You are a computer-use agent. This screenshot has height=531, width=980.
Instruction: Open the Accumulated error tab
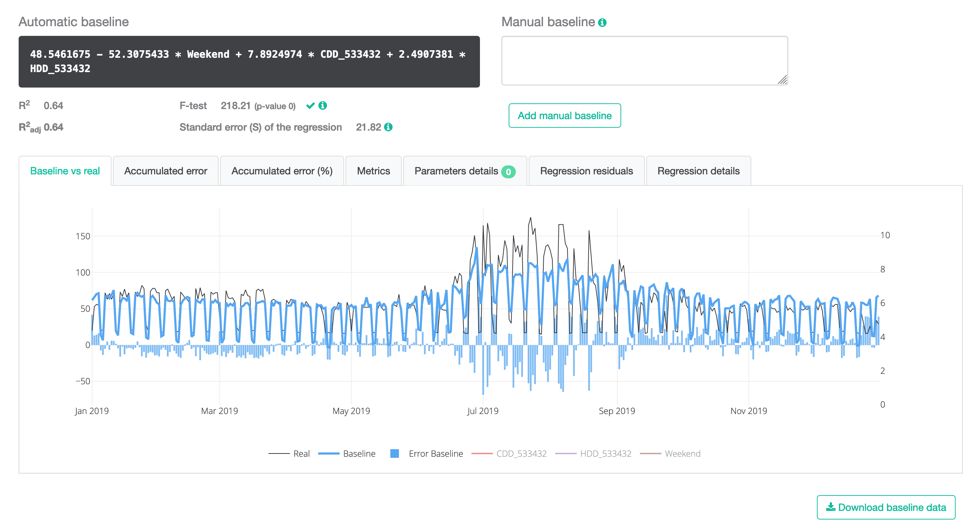coord(166,171)
